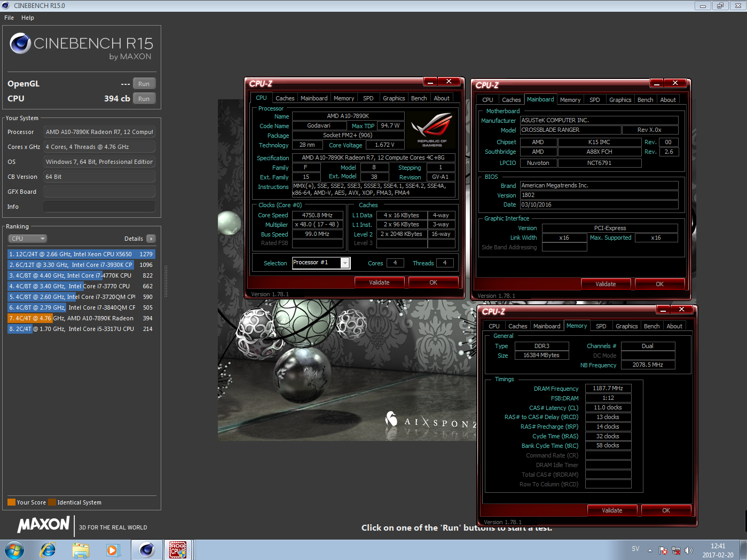
Task: Open Graphics tab in CPU tab window
Action: pyautogui.click(x=394, y=98)
